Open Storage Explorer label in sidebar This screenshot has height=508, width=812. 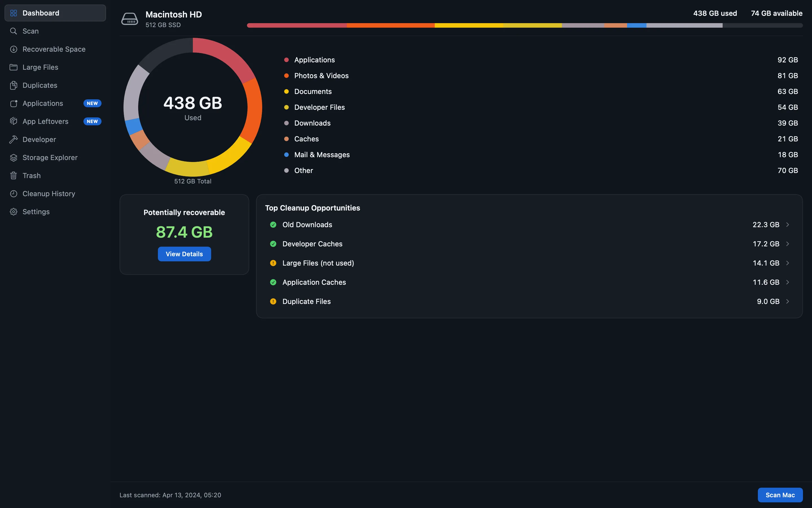point(50,157)
